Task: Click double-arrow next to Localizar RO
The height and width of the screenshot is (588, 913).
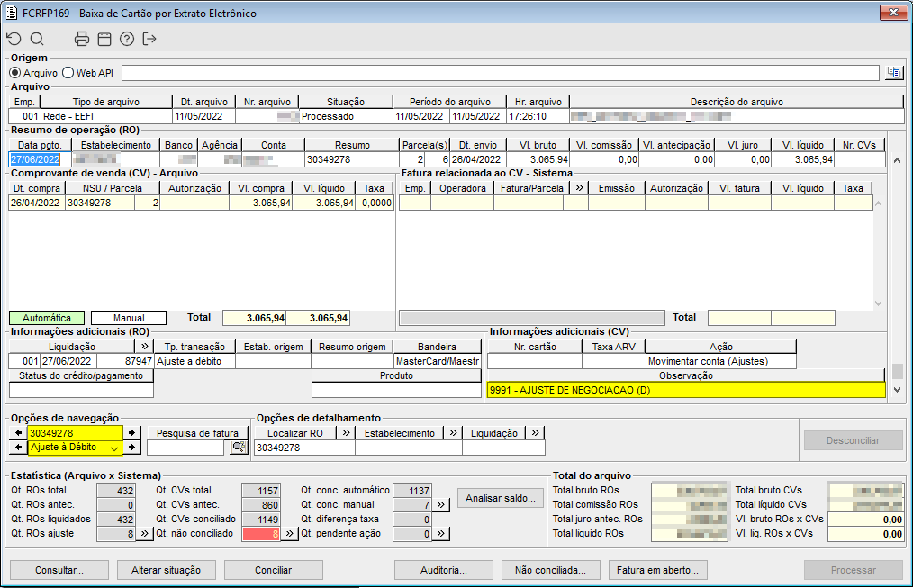Action: pyautogui.click(x=346, y=432)
